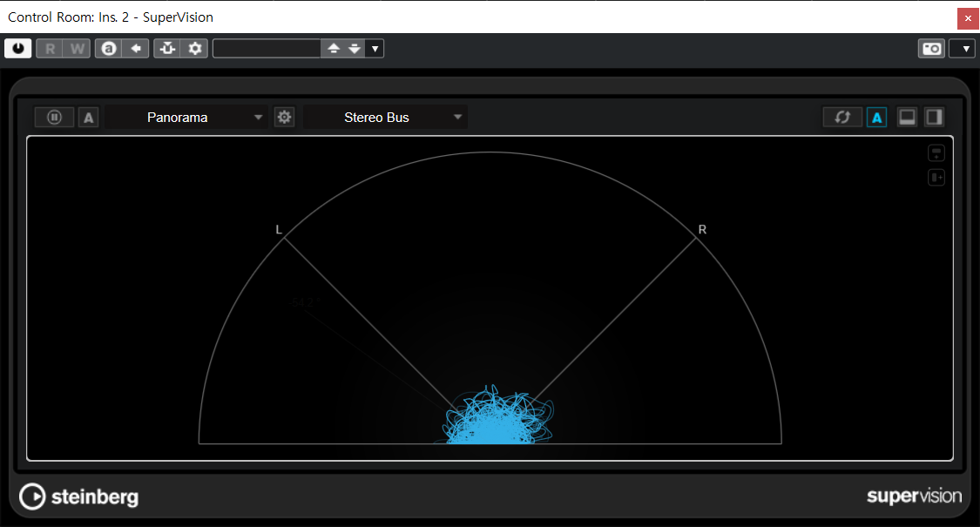The width and height of the screenshot is (980, 527).
Task: Enable Write automation (W) button
Action: [78, 49]
